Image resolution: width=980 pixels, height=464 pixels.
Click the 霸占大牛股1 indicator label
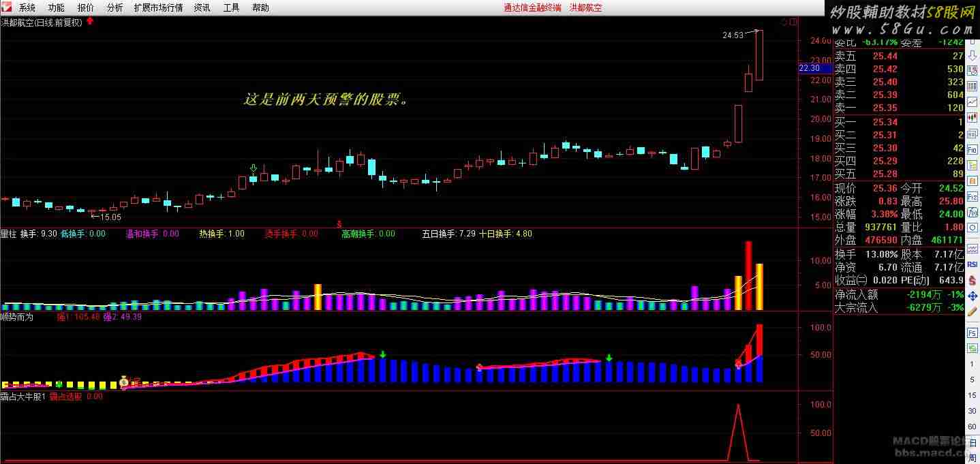22,397
